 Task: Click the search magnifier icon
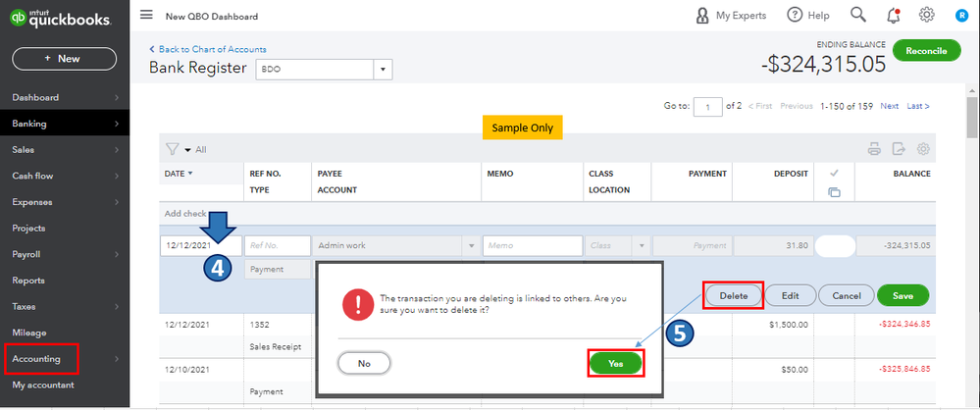click(858, 15)
